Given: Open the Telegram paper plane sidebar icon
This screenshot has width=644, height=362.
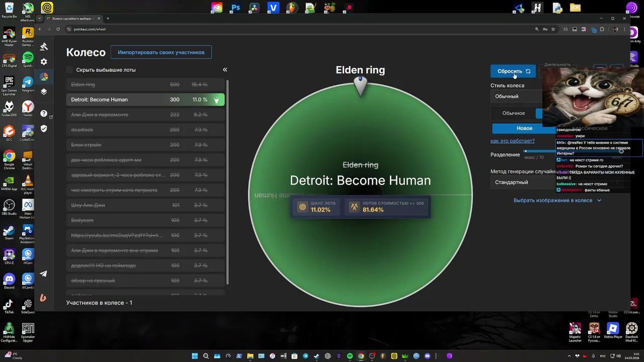Looking at the screenshot, I should 44,274.
